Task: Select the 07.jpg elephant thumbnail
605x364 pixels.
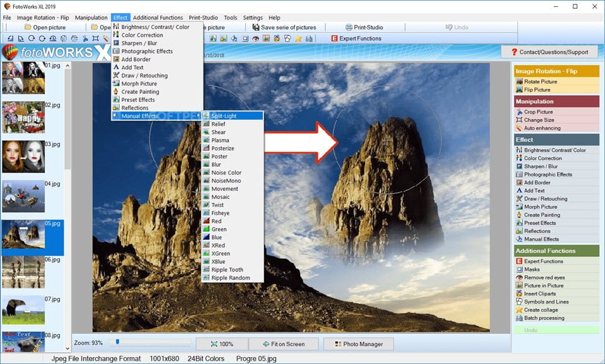Action: point(23,310)
